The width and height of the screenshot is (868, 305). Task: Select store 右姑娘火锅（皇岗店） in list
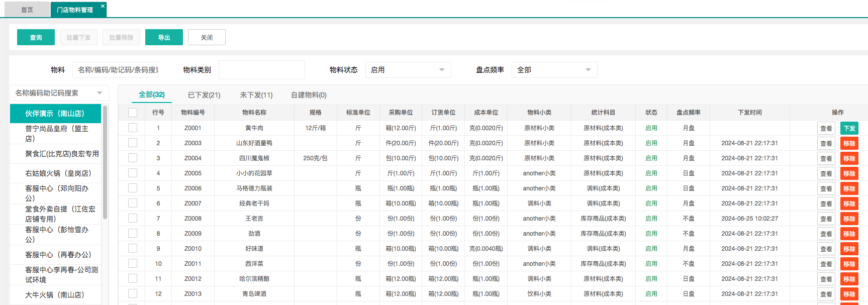pos(58,173)
